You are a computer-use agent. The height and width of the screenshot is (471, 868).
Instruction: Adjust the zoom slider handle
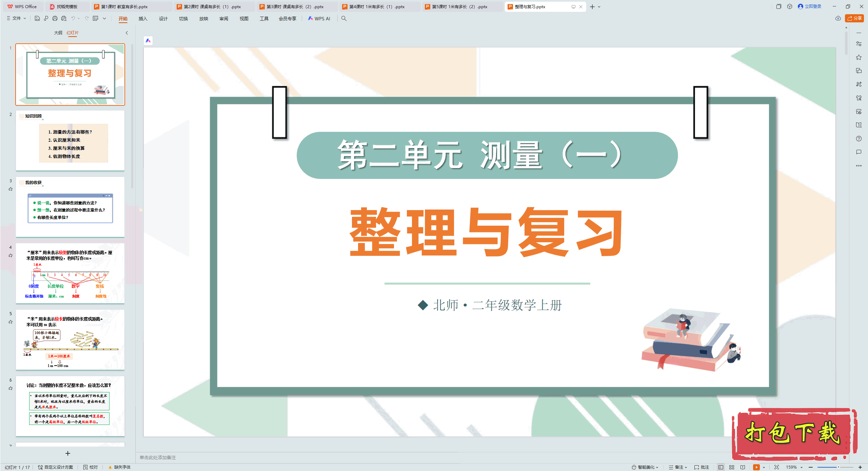click(838, 467)
